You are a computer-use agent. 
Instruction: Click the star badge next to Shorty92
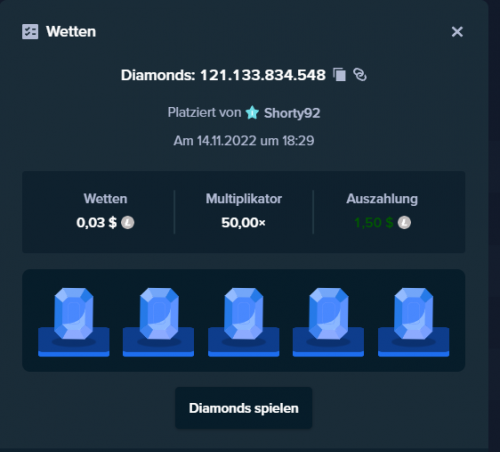(252, 113)
